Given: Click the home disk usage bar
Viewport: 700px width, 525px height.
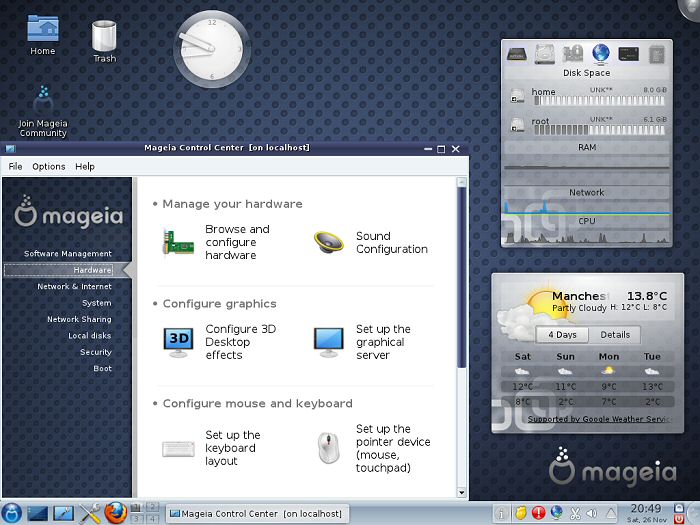Looking at the screenshot, I should tap(600, 101).
